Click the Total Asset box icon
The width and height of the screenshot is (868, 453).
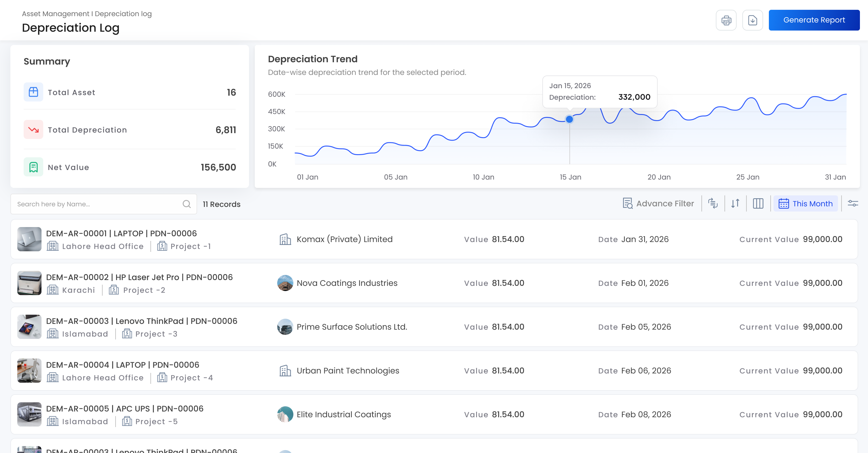[33, 92]
